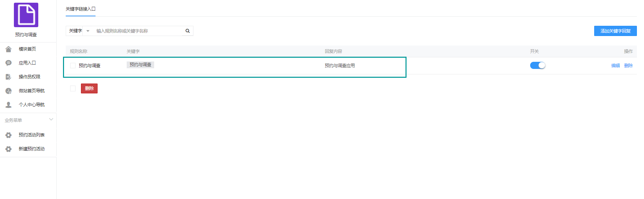This screenshot has width=644, height=199.
Task: Click the 开关 column header
Action: point(534,51)
